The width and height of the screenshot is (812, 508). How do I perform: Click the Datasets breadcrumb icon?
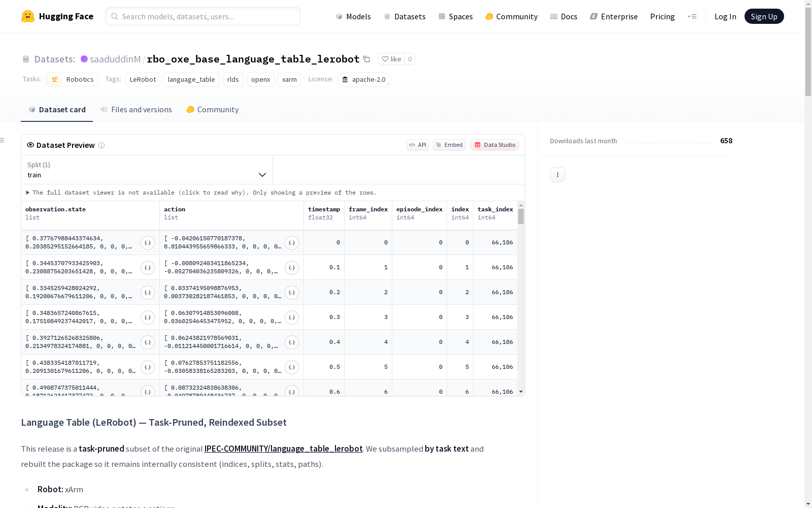point(26,59)
